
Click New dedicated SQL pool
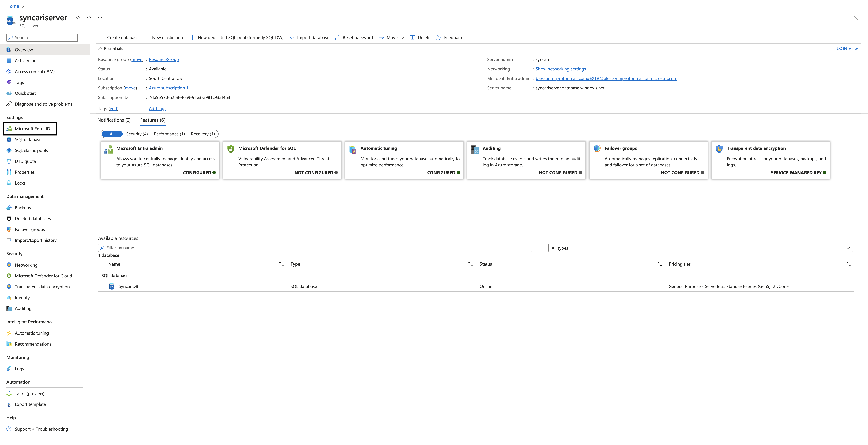[237, 38]
